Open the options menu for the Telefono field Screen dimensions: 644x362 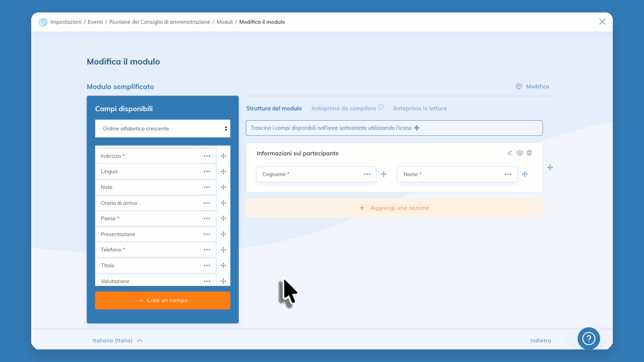click(207, 249)
